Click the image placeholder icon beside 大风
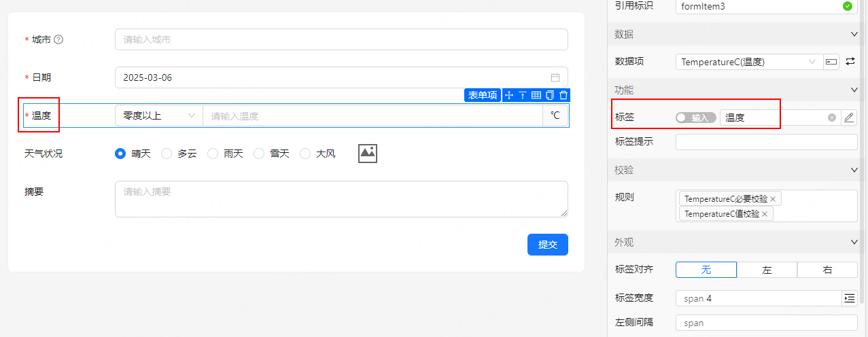This screenshot has width=868, height=337. [x=368, y=154]
